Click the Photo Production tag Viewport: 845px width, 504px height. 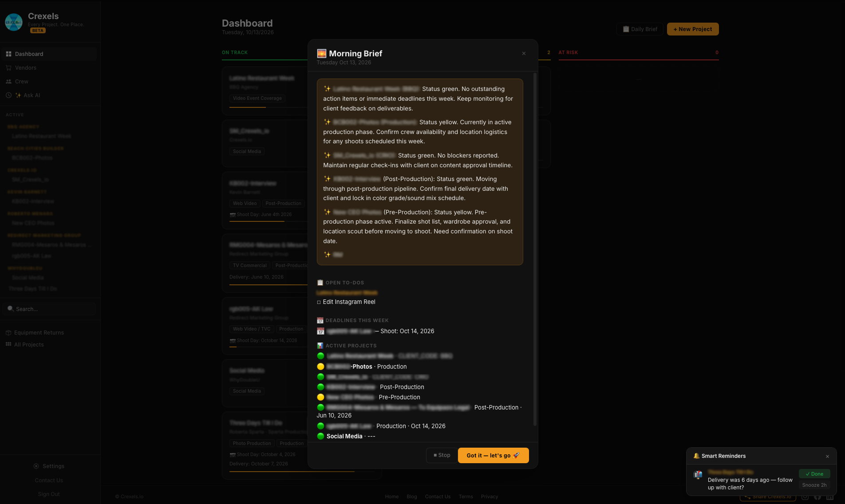tap(252, 444)
